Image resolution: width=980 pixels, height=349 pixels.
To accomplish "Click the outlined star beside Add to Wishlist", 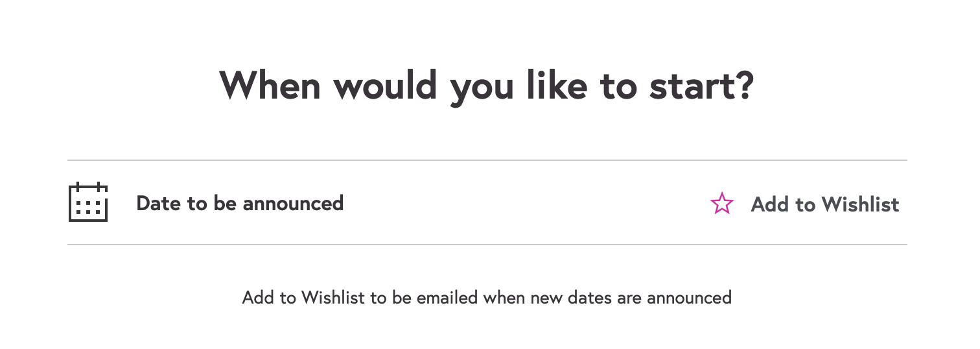I will 722,204.
